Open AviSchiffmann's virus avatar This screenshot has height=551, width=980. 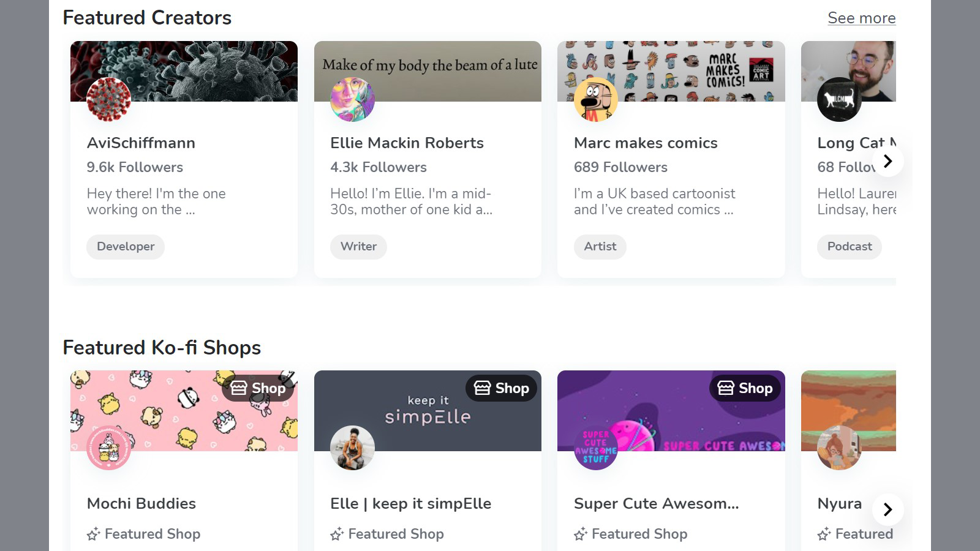coord(109,99)
